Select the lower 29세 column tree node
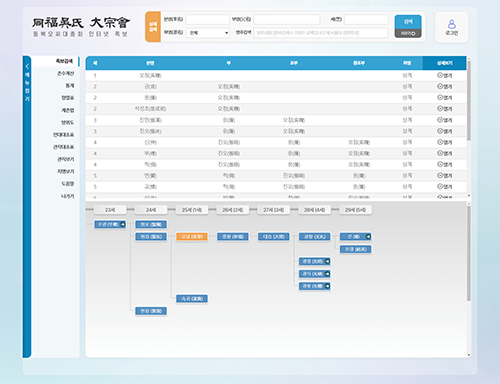Image resolution: width=500 pixels, height=384 pixels. (355, 249)
